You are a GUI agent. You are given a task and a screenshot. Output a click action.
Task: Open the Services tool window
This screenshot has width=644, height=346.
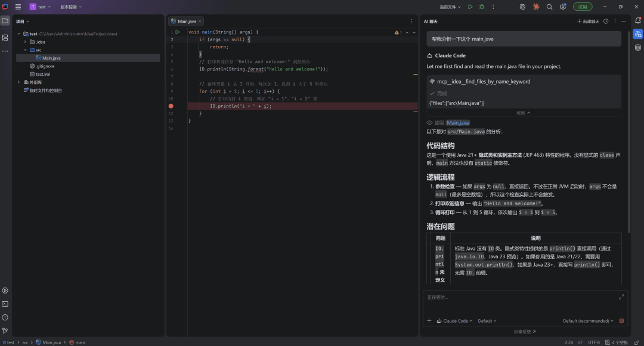[x=5, y=291]
